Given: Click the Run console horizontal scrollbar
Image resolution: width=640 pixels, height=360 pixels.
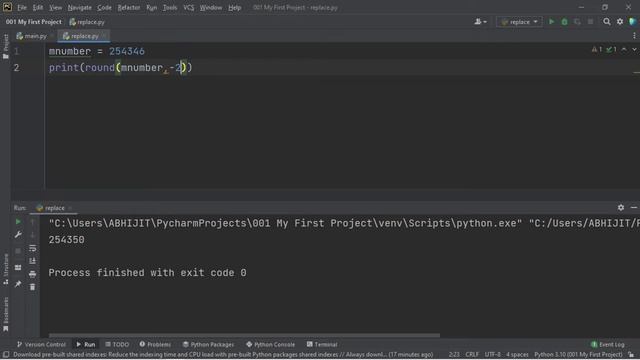Looking at the screenshot, I should tap(244, 335).
